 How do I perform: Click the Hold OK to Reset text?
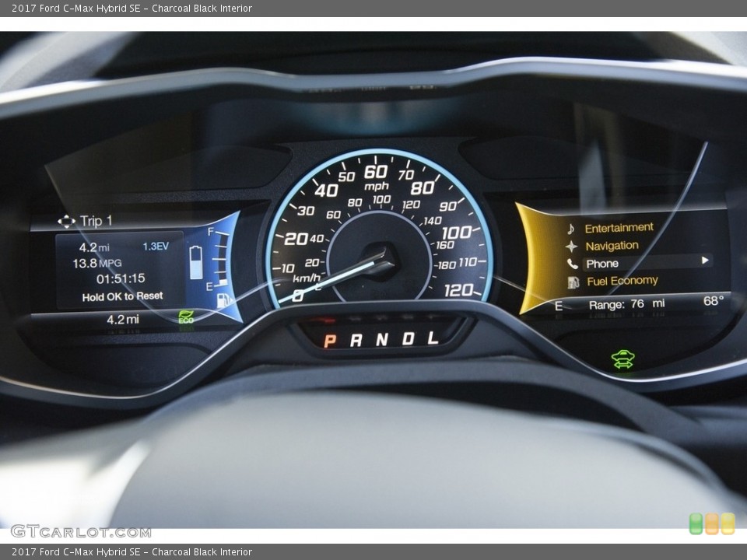click(x=122, y=296)
